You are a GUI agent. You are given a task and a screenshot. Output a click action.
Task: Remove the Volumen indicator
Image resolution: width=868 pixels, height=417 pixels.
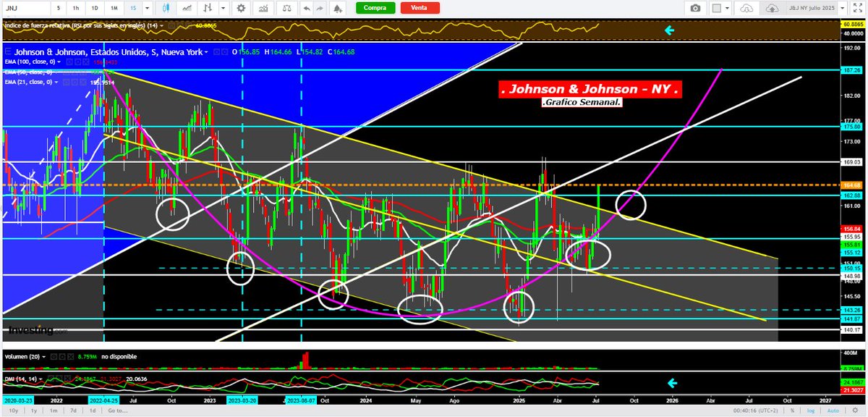tap(70, 357)
